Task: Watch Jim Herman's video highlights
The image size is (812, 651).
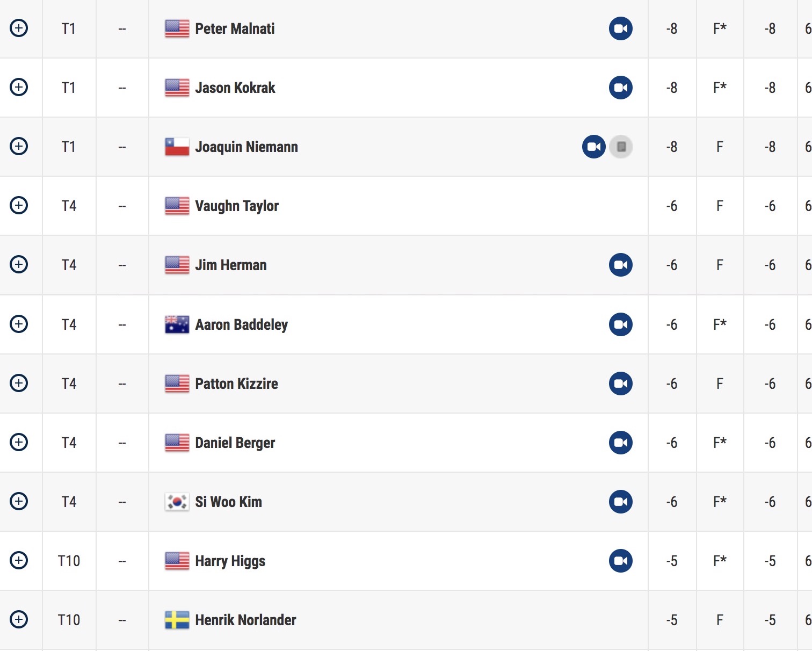Action: (x=621, y=265)
